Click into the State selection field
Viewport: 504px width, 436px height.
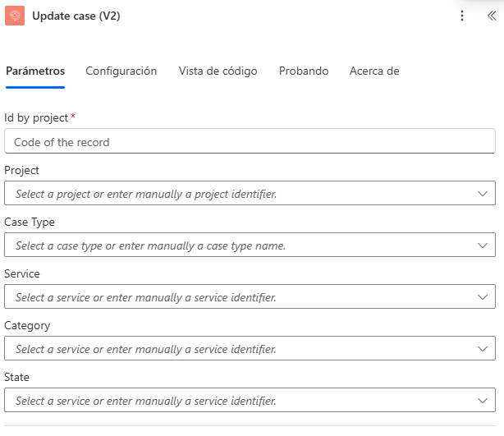point(238,401)
